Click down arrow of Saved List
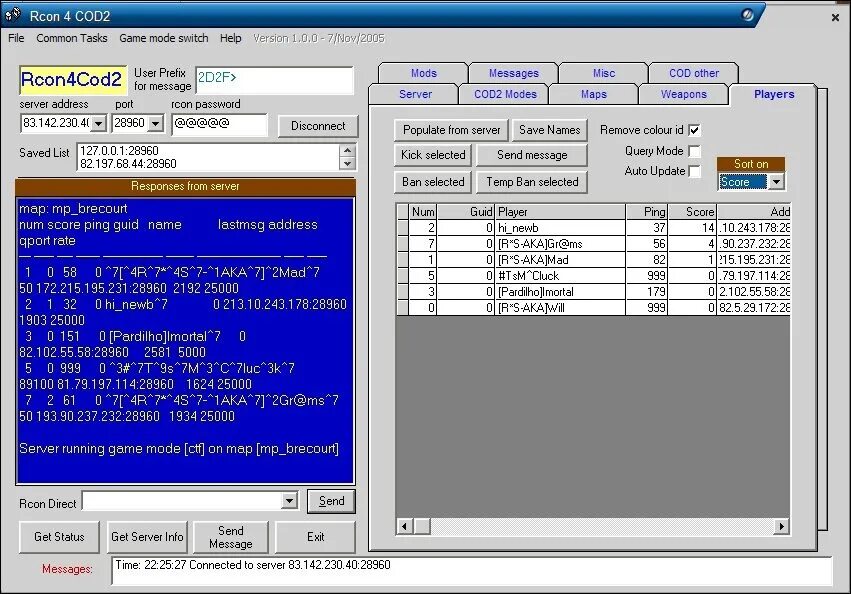Image resolution: width=851 pixels, height=594 pixels. tap(347, 163)
